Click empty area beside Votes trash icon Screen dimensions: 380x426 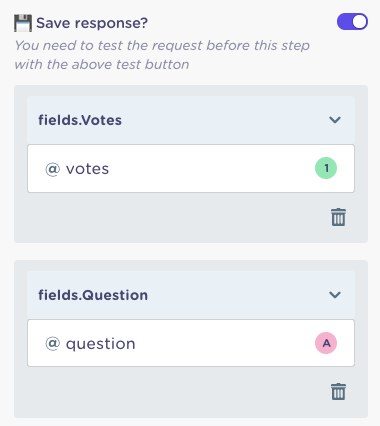point(177,217)
